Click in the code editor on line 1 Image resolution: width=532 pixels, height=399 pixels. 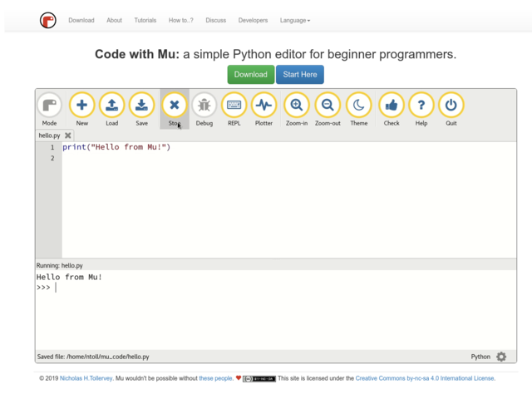tap(289, 147)
